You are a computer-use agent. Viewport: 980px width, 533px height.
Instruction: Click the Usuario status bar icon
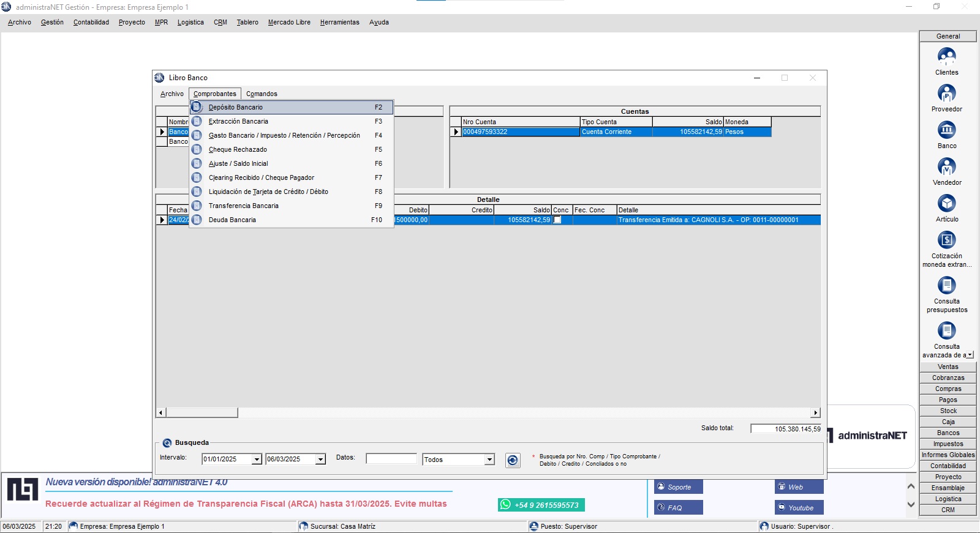(764, 526)
